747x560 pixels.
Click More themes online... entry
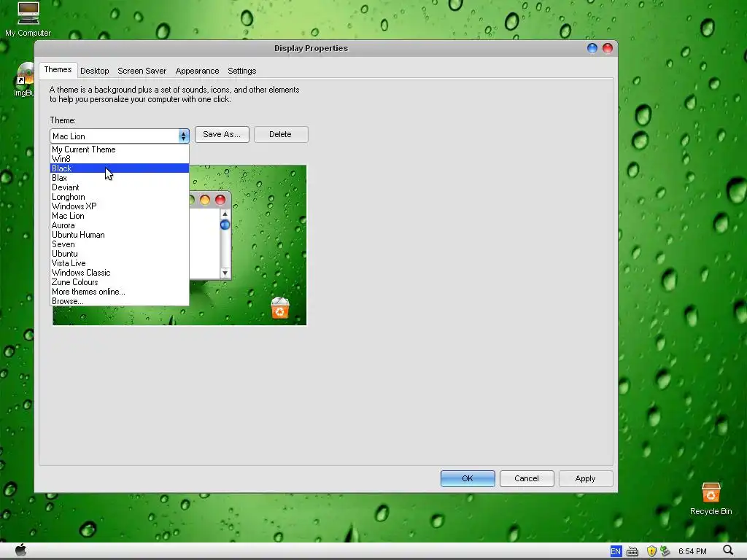point(120,292)
